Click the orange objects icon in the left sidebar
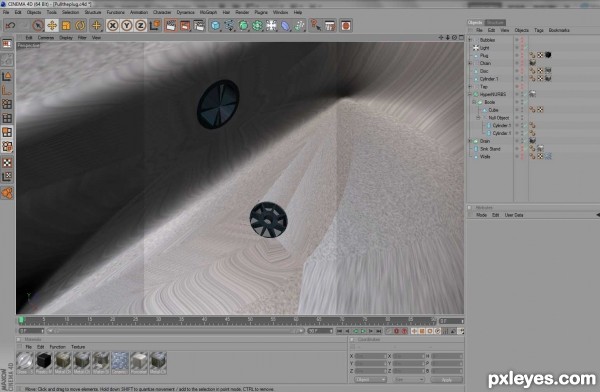 click(x=7, y=193)
